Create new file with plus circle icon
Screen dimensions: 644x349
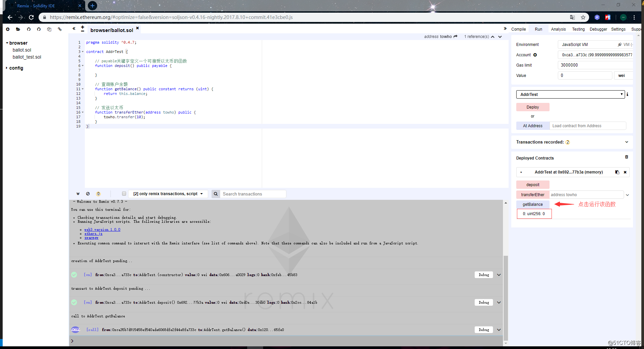coord(8,29)
